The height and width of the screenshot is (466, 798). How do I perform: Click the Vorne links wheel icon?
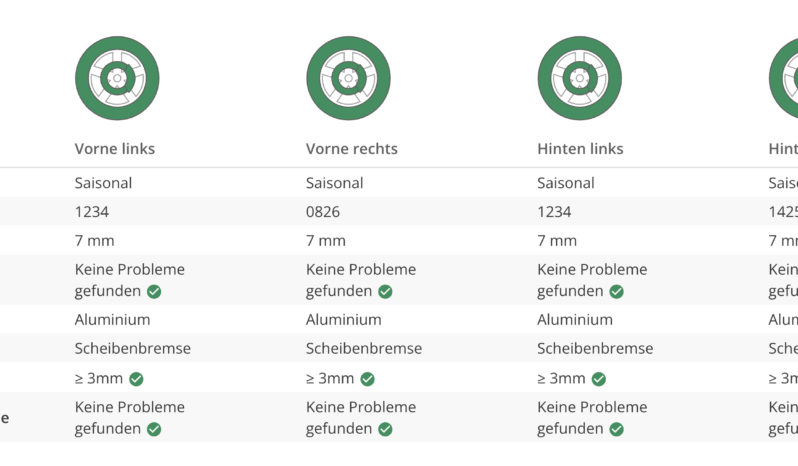[x=117, y=78]
